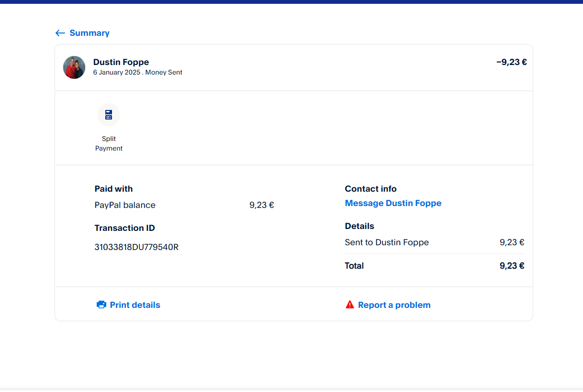Click Dustin Foppe's profile picture

click(x=74, y=67)
